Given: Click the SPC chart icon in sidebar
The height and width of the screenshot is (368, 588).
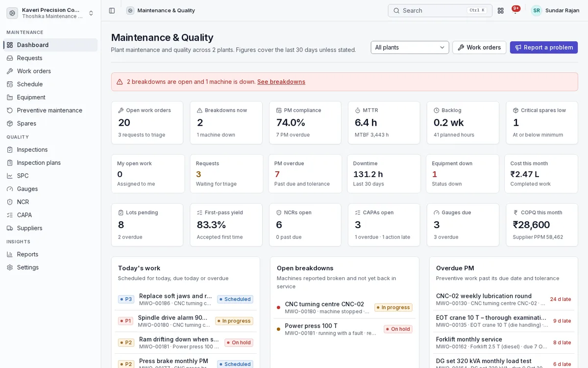Looking at the screenshot, I should [10, 176].
